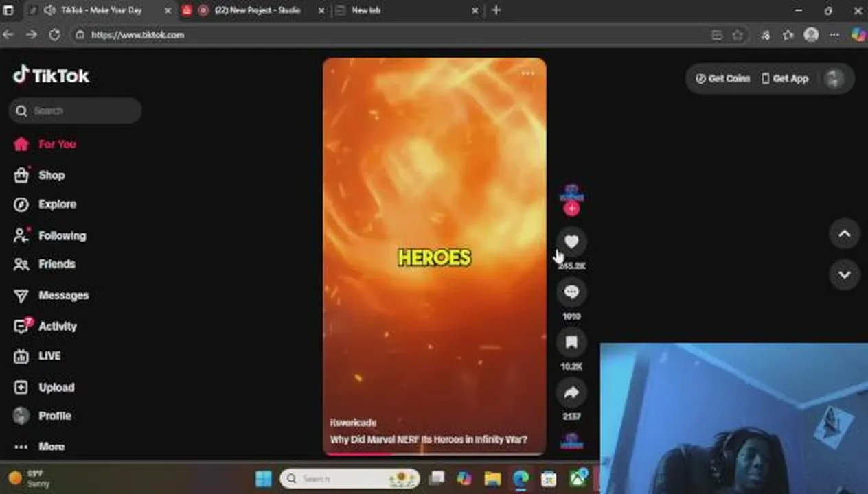Image resolution: width=868 pixels, height=494 pixels.
Task: Click the Get App button
Action: [x=784, y=78]
